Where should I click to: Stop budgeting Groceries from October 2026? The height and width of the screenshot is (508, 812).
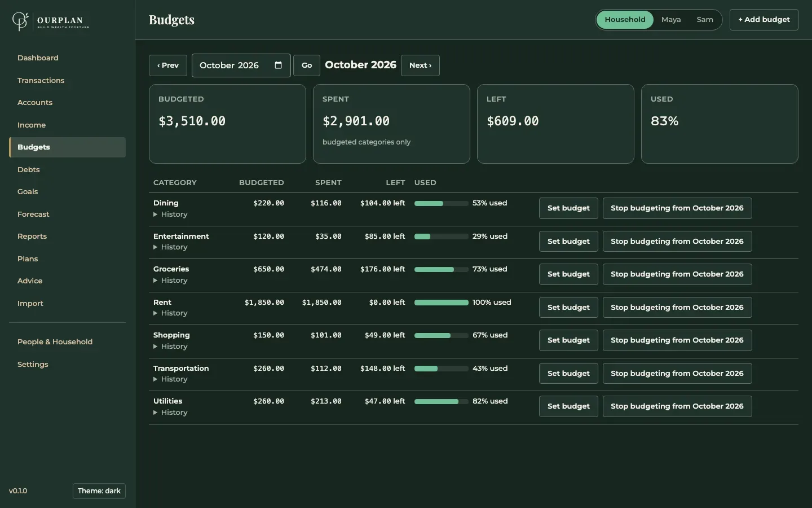(677, 274)
